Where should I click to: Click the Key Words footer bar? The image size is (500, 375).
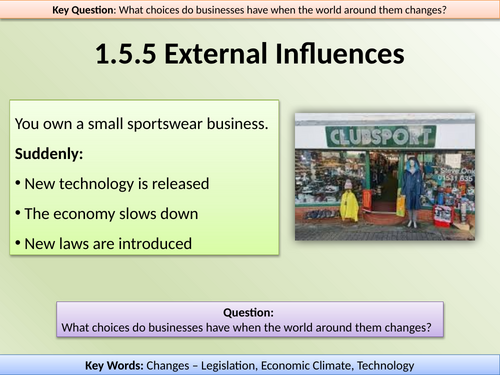point(250,365)
